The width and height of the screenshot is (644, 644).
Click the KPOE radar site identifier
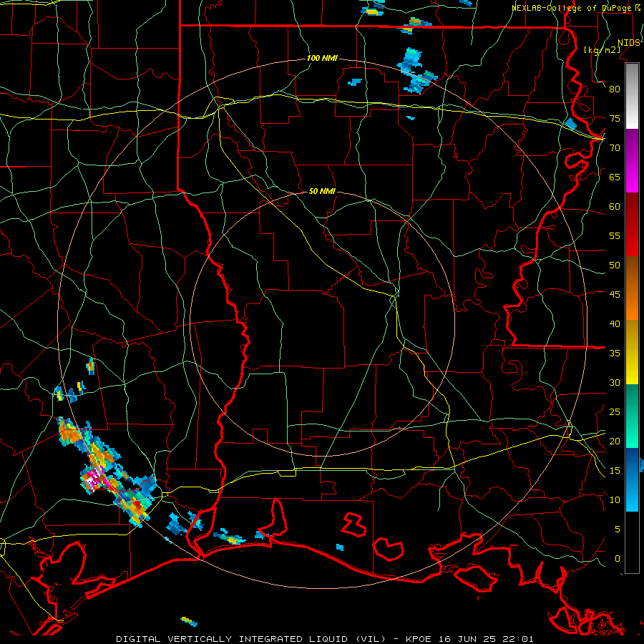click(x=418, y=639)
